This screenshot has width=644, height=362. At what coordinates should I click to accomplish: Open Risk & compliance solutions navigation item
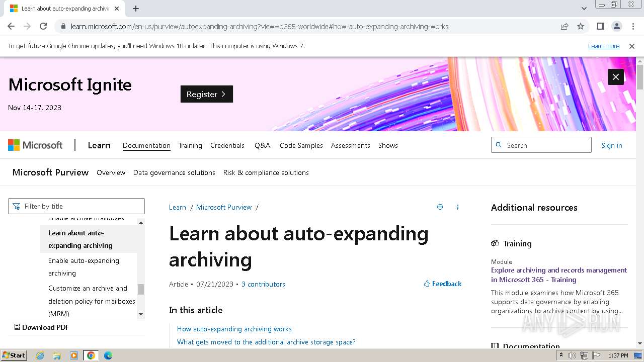[266, 172]
